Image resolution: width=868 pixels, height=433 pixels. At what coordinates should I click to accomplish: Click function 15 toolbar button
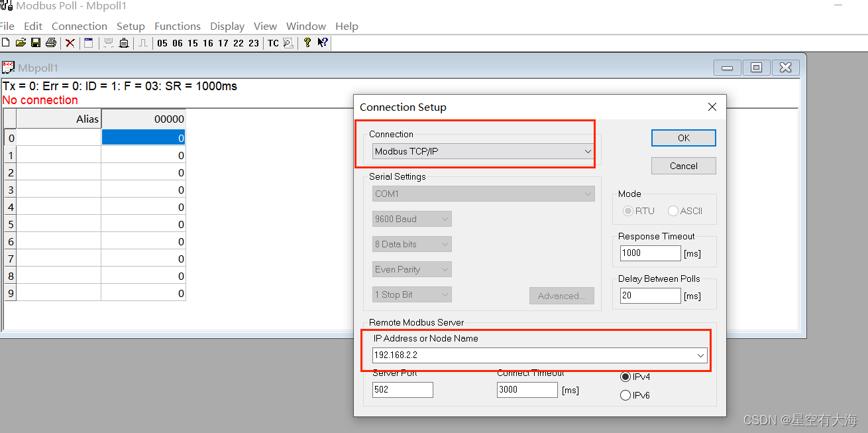tap(193, 43)
